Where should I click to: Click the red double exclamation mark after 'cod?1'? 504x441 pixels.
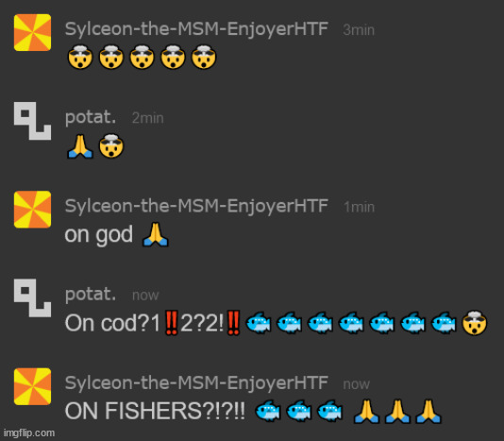171,323
